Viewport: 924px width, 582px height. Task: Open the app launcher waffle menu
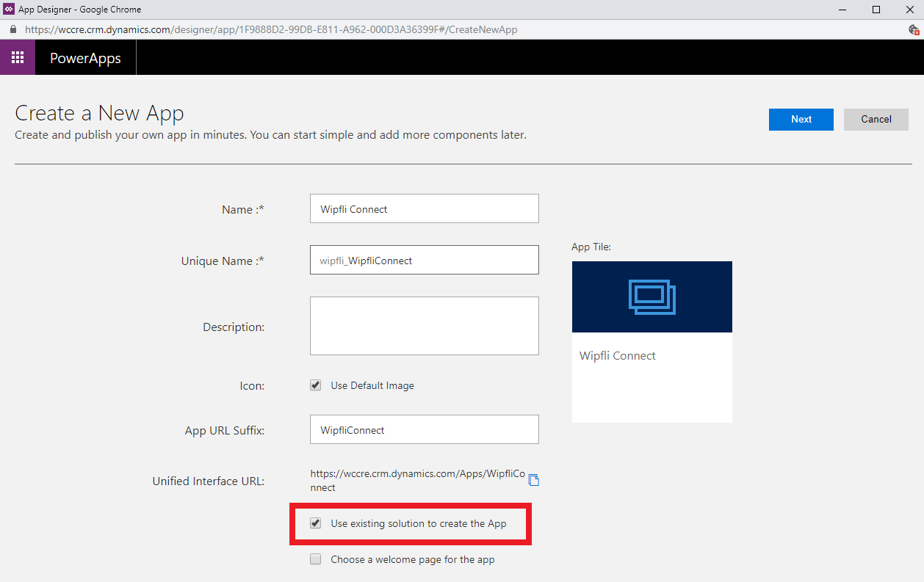18,57
